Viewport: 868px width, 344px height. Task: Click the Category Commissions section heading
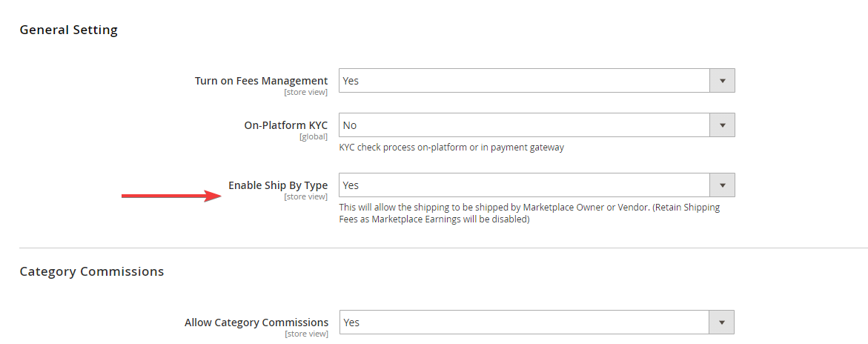point(92,271)
